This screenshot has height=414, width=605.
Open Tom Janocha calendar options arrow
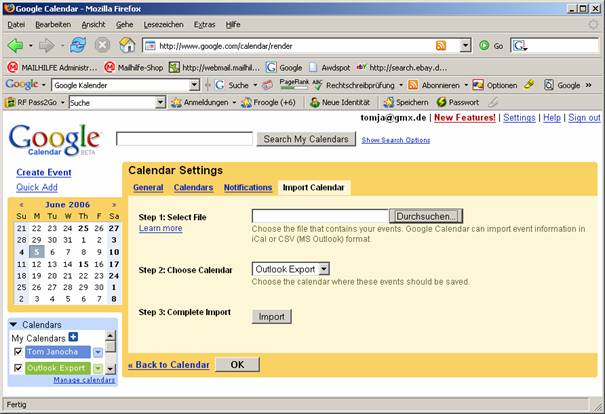[x=98, y=352]
